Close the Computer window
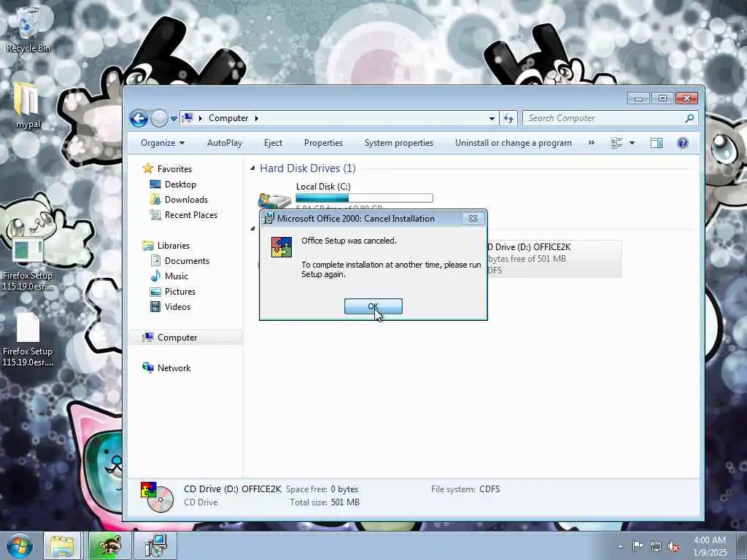Viewport: 747px width, 560px height. tap(686, 98)
